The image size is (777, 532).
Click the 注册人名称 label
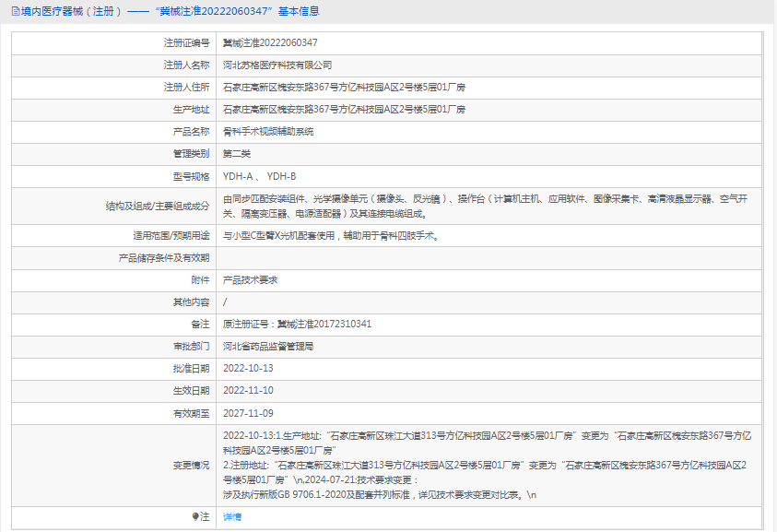coord(186,65)
